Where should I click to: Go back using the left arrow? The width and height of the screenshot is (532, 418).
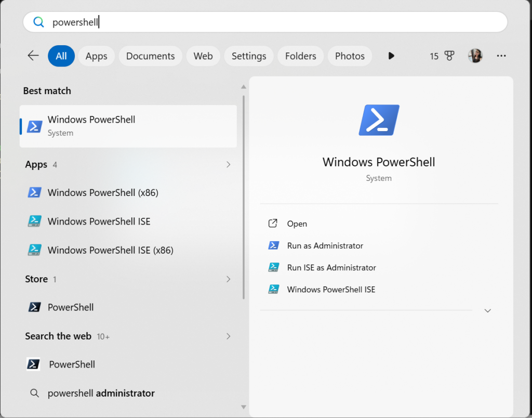[33, 56]
